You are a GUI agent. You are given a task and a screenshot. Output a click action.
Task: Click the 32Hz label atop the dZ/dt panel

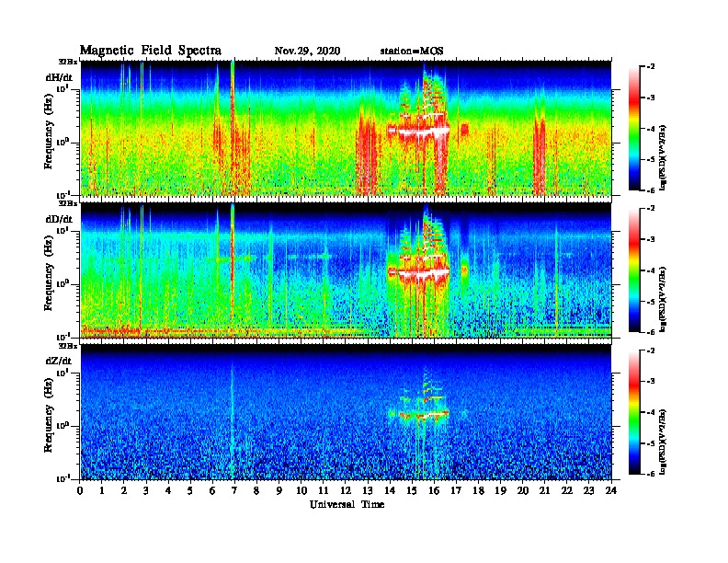point(67,345)
